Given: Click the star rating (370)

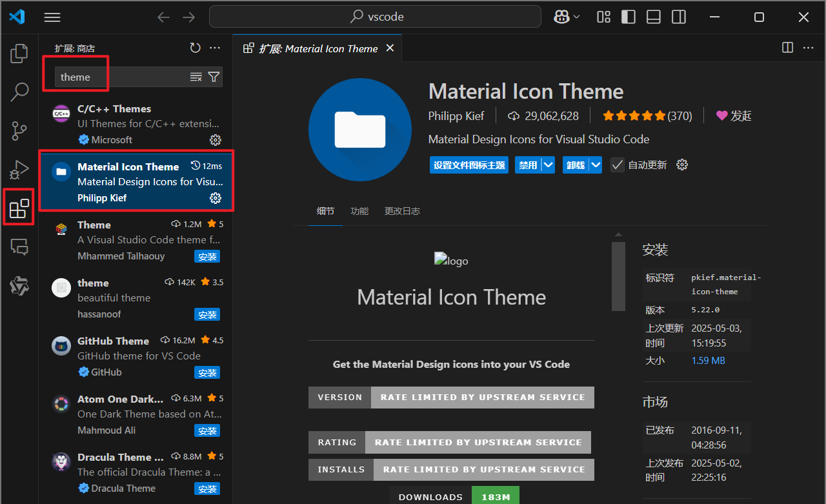Looking at the screenshot, I should click(647, 116).
